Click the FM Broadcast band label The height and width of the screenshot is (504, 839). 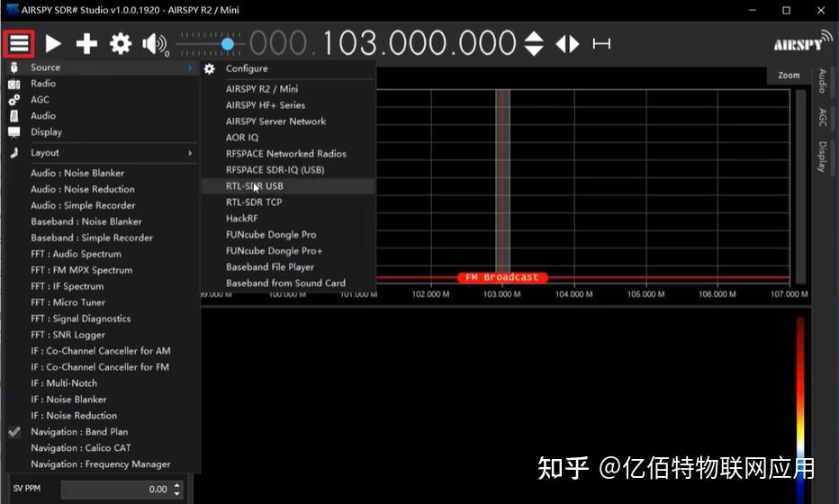click(502, 277)
